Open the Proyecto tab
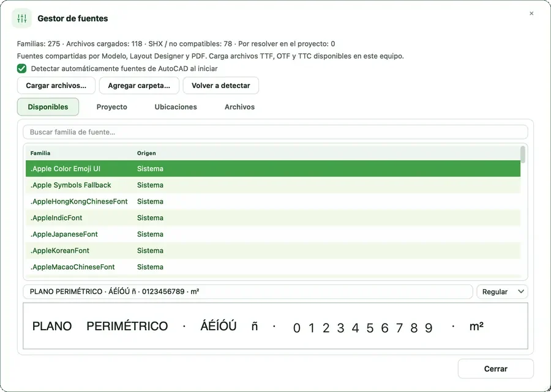551x392 pixels. click(112, 106)
